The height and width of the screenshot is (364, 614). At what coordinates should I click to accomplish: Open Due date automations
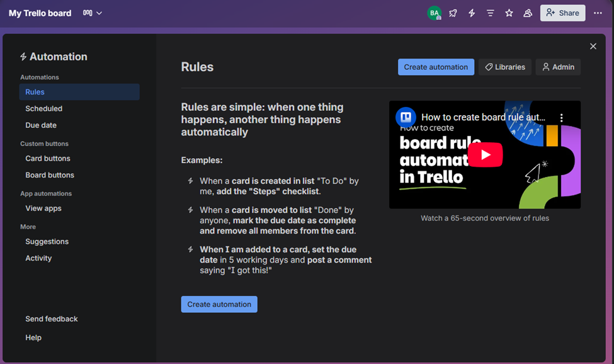[x=79, y=125]
